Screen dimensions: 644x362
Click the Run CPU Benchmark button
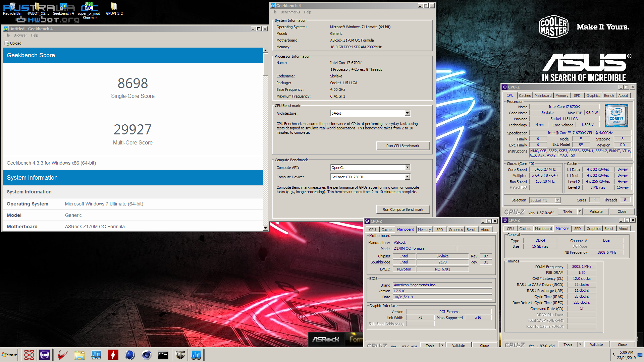point(402,146)
